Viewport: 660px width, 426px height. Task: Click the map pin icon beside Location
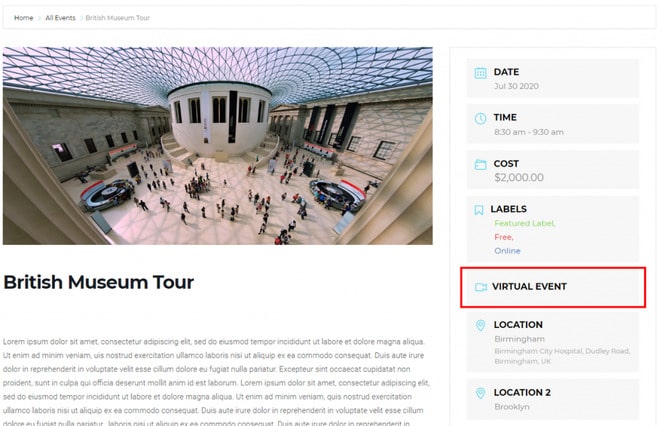[480, 325]
